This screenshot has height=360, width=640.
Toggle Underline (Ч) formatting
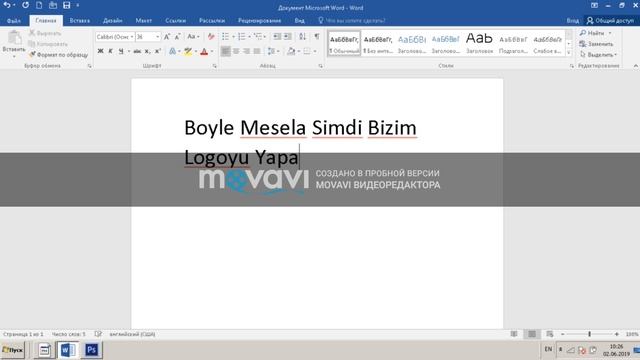pos(121,51)
